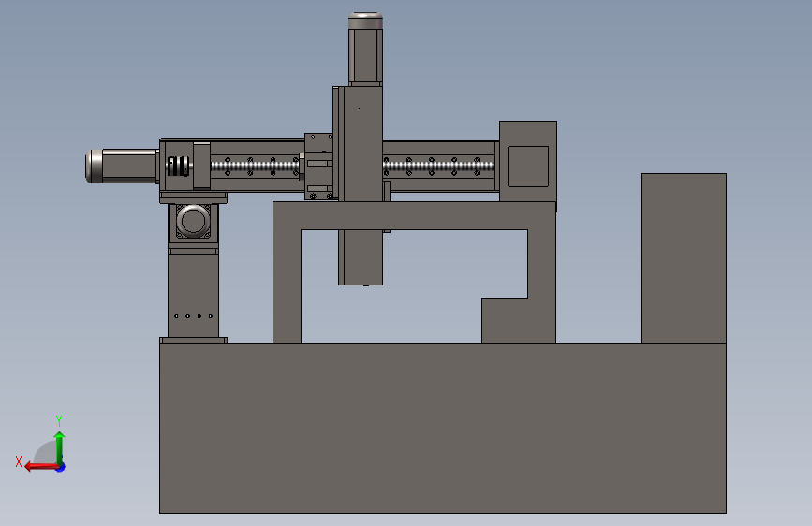Select the shaft coupling next to the horizontal motor
This screenshot has height=526, width=812.
[x=178, y=167]
